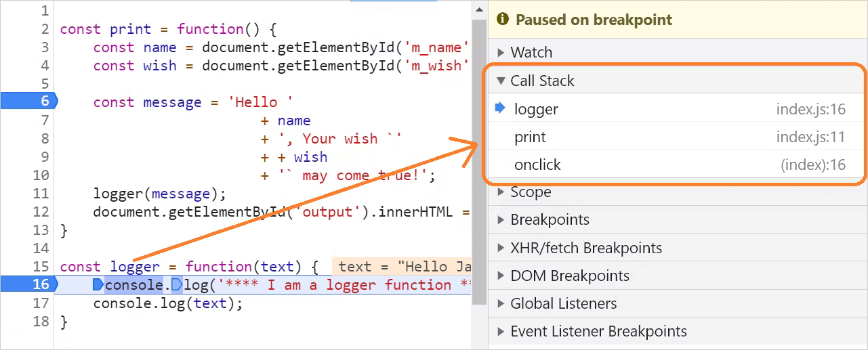Click line number 3 in the gutter
The width and height of the screenshot is (868, 350).
[45, 47]
